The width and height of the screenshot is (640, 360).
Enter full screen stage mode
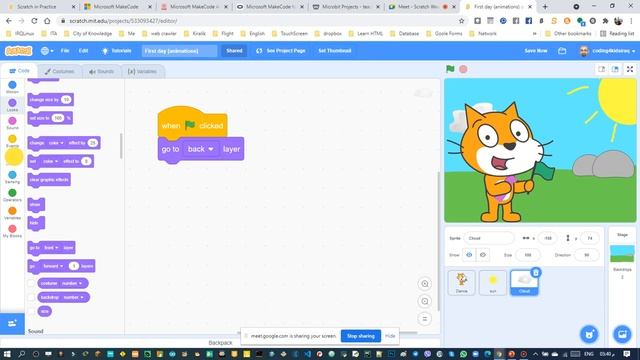coord(630,69)
